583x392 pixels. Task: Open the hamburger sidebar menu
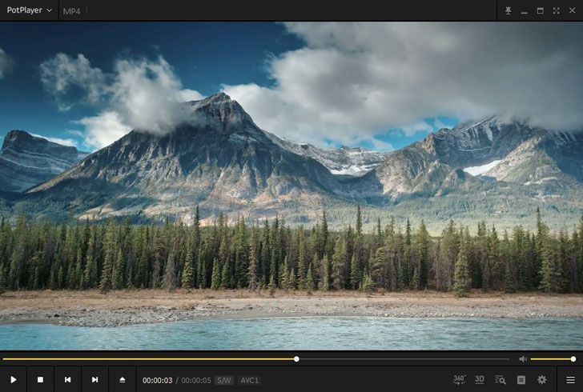(x=570, y=379)
